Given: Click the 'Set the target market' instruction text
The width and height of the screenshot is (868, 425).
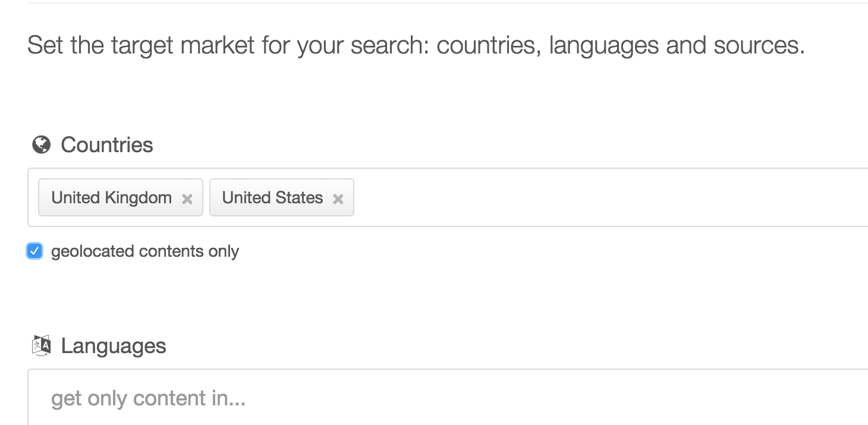Looking at the screenshot, I should (x=143, y=45).
